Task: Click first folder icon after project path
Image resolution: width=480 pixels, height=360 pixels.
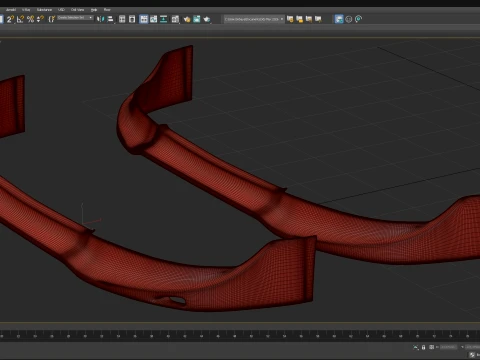Action: pyautogui.click(x=290, y=19)
